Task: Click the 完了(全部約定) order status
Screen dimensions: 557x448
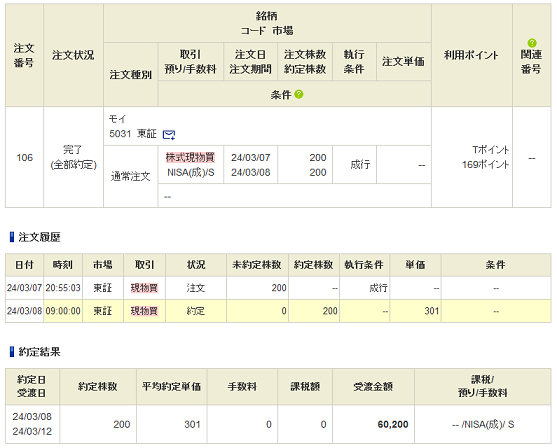Action: 73,157
